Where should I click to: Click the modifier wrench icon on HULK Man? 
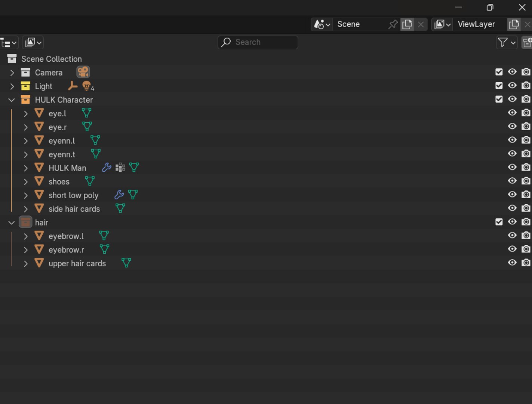tap(107, 168)
